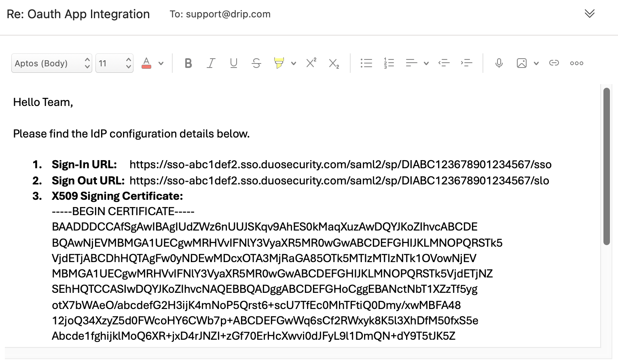
Task: Apply subscript formatting
Action: click(x=333, y=63)
